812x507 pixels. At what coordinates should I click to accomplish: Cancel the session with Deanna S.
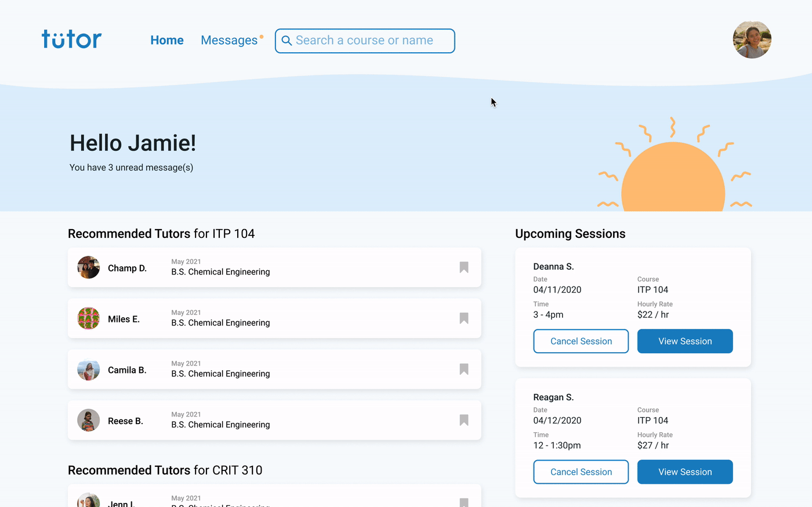tap(581, 341)
